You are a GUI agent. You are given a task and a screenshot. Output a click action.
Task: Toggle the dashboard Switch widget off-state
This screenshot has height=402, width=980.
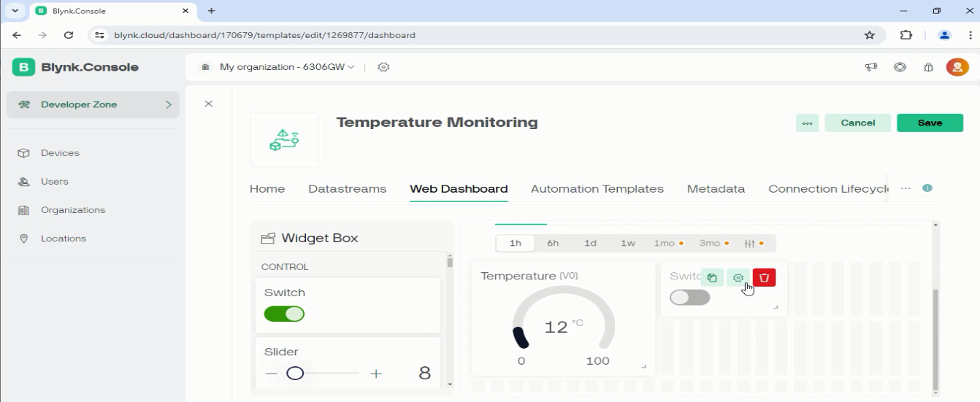coord(689,298)
